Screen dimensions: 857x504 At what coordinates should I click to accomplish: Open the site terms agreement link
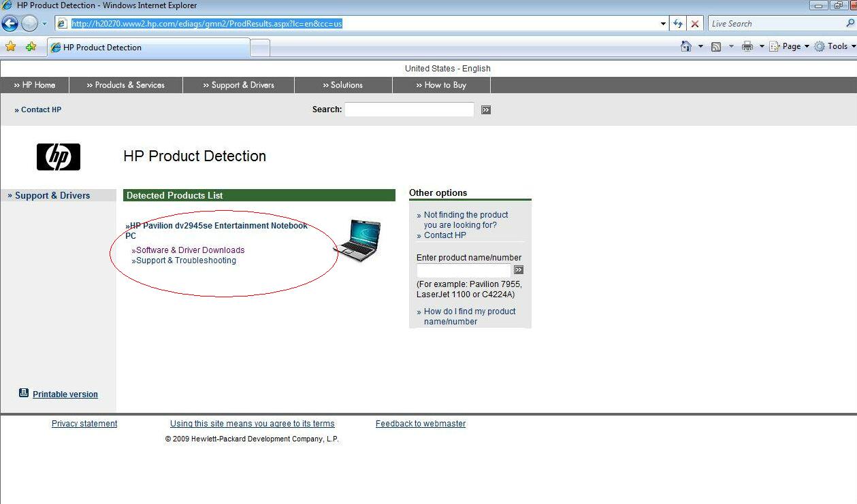coord(253,424)
